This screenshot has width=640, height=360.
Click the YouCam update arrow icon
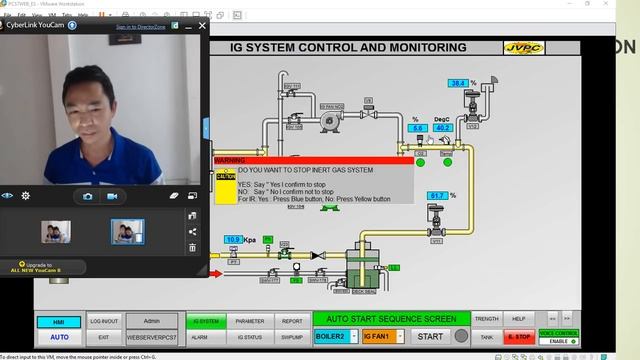click(x=72, y=25)
